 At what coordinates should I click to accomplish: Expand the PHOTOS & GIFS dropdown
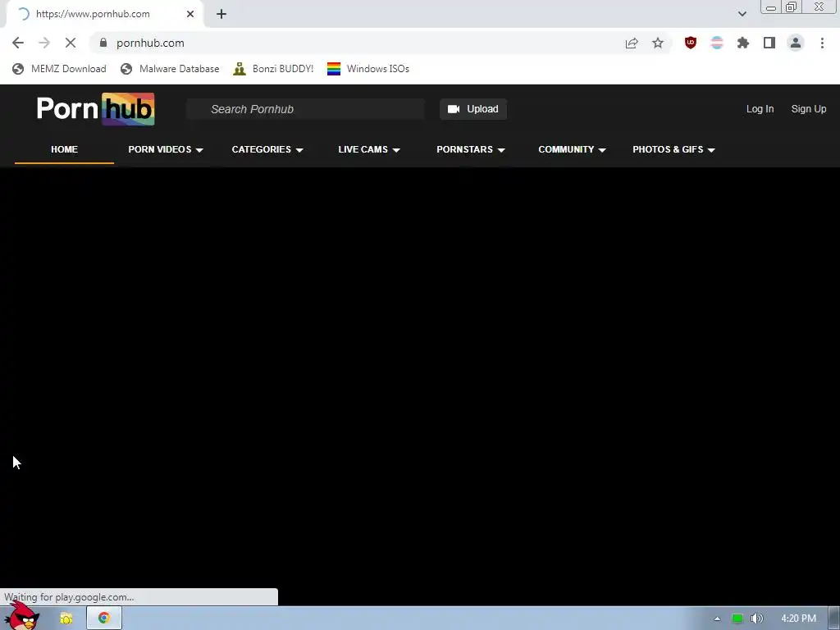coord(673,149)
